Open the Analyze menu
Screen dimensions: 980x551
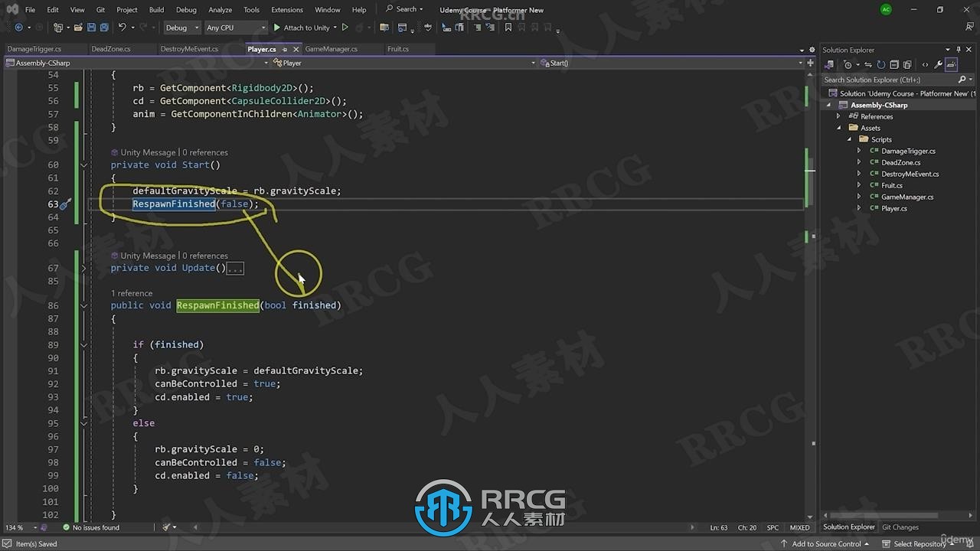point(220,10)
